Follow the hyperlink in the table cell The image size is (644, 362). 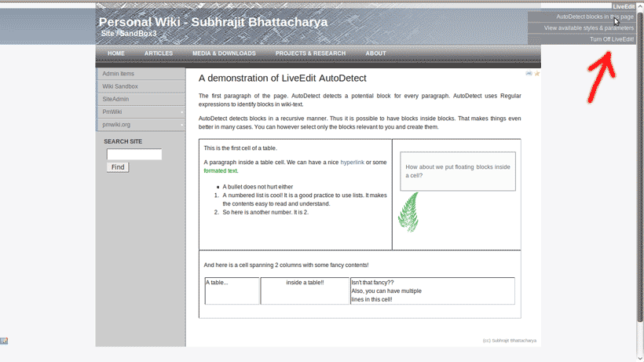pyautogui.click(x=352, y=163)
